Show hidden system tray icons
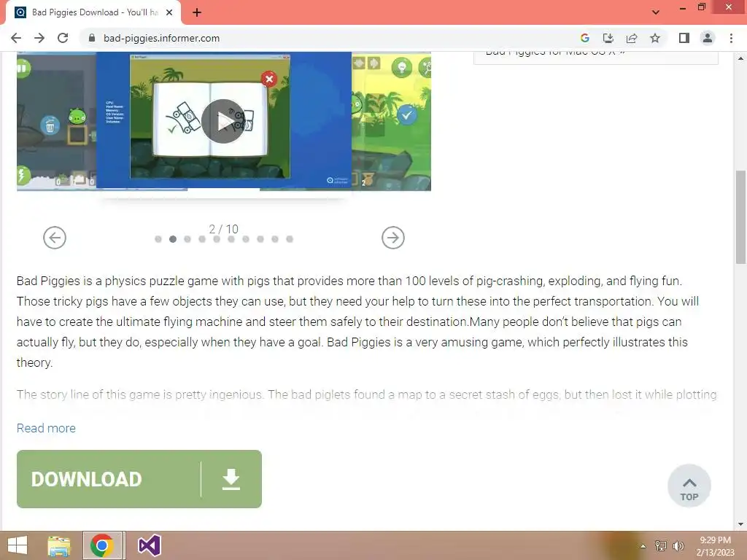The image size is (747, 560). (x=643, y=546)
